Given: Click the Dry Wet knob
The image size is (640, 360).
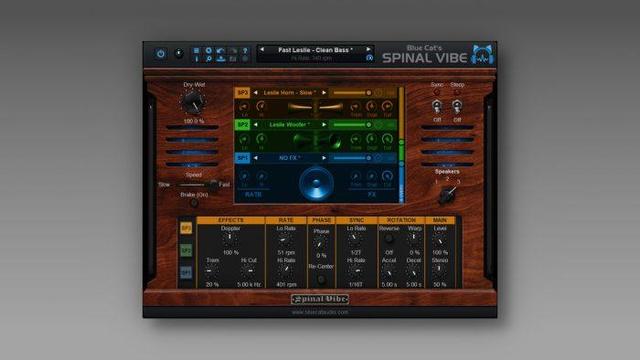Looking at the screenshot, I should [x=193, y=102].
